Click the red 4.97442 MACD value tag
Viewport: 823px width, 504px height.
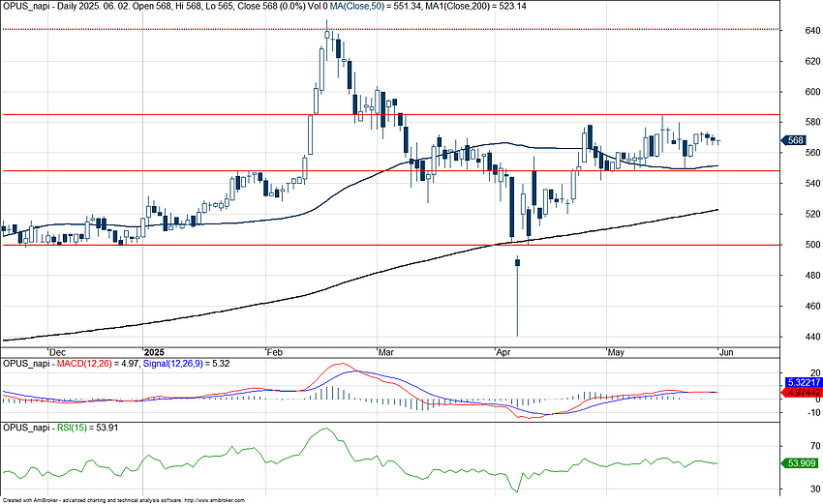803,393
